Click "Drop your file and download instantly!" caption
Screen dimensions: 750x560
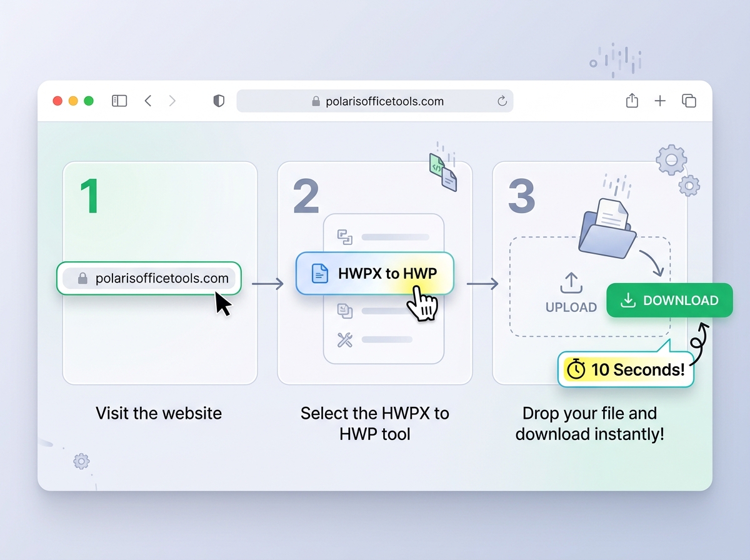590,423
